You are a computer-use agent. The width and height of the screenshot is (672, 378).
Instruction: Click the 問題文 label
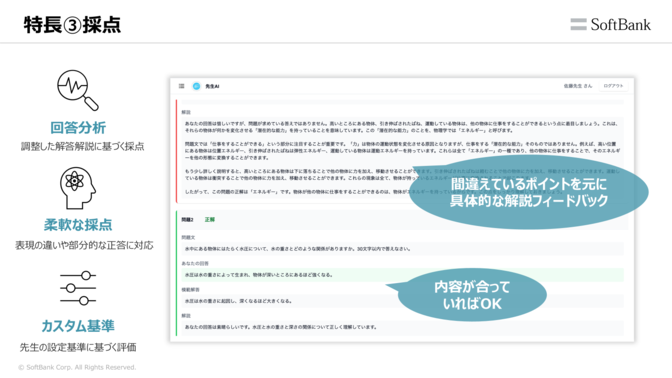pyautogui.click(x=188, y=237)
